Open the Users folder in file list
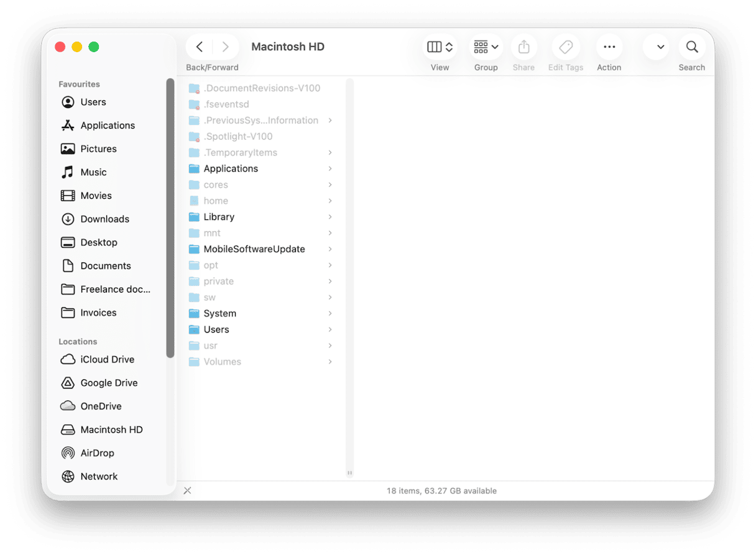This screenshot has height=555, width=756. 216,329
